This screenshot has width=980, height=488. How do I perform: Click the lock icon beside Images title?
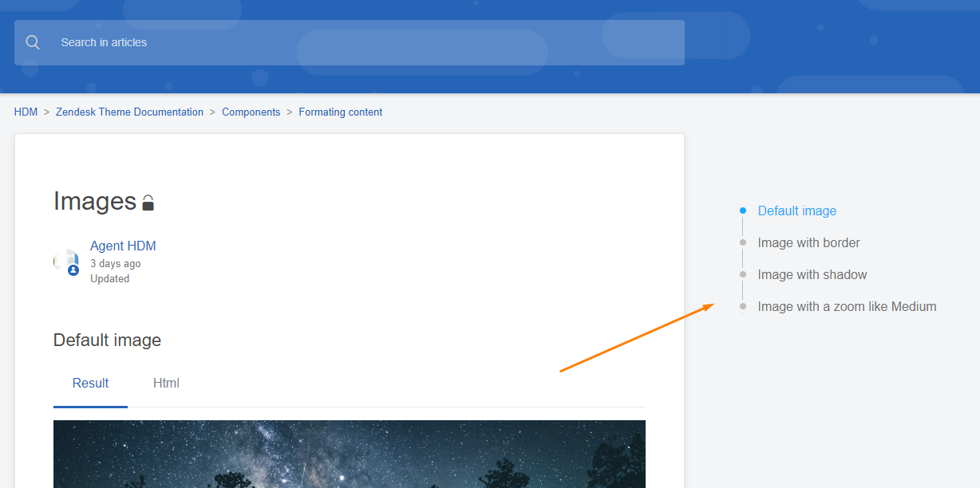click(x=148, y=203)
